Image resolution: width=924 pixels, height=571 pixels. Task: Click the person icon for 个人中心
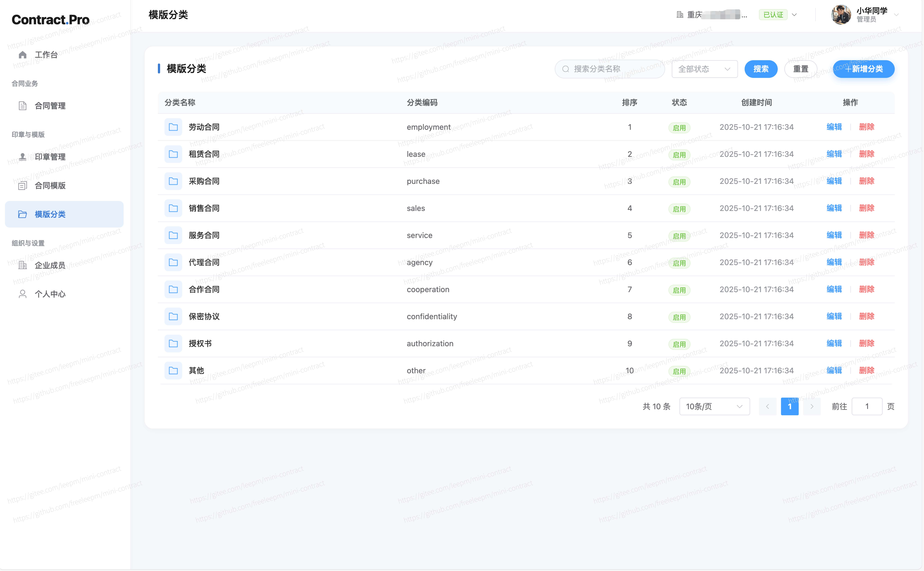23,294
